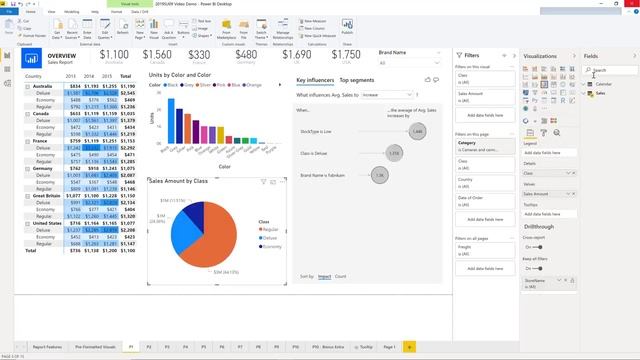This screenshot has width=640, height=360.
Task: Open the Report Features page tab
Action: click(47, 347)
